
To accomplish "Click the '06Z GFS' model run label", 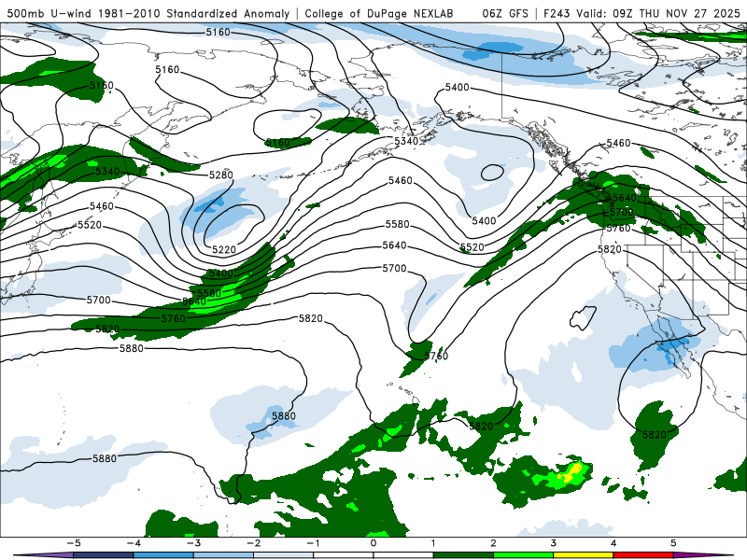I will pyautogui.click(x=505, y=13).
